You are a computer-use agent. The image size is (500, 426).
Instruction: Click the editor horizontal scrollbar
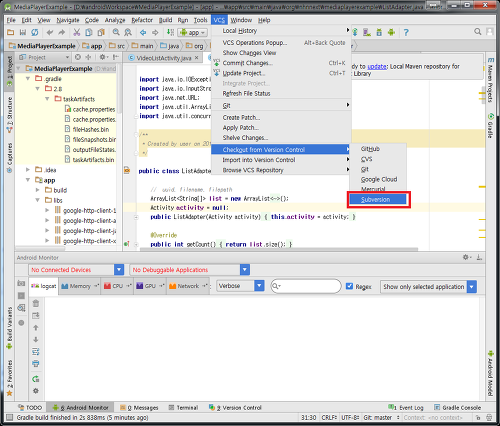(x=279, y=249)
